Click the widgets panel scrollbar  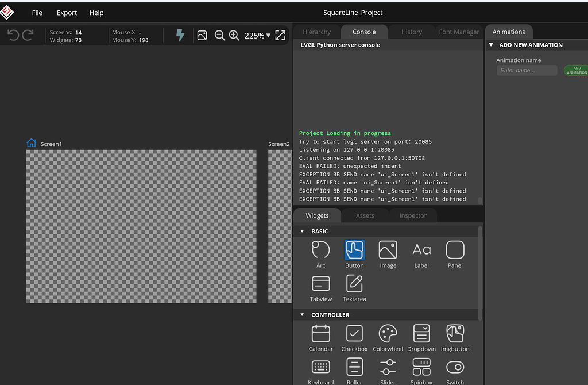(481, 273)
